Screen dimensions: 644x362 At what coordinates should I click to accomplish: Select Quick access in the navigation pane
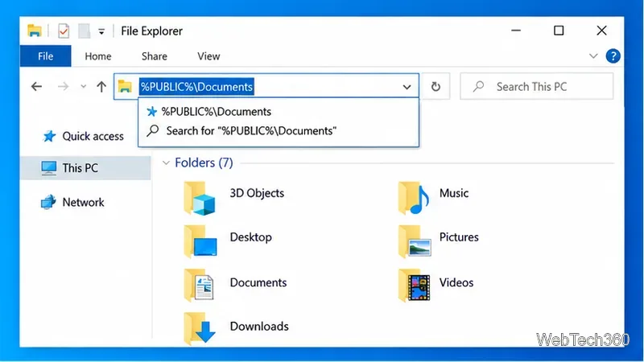click(x=83, y=136)
